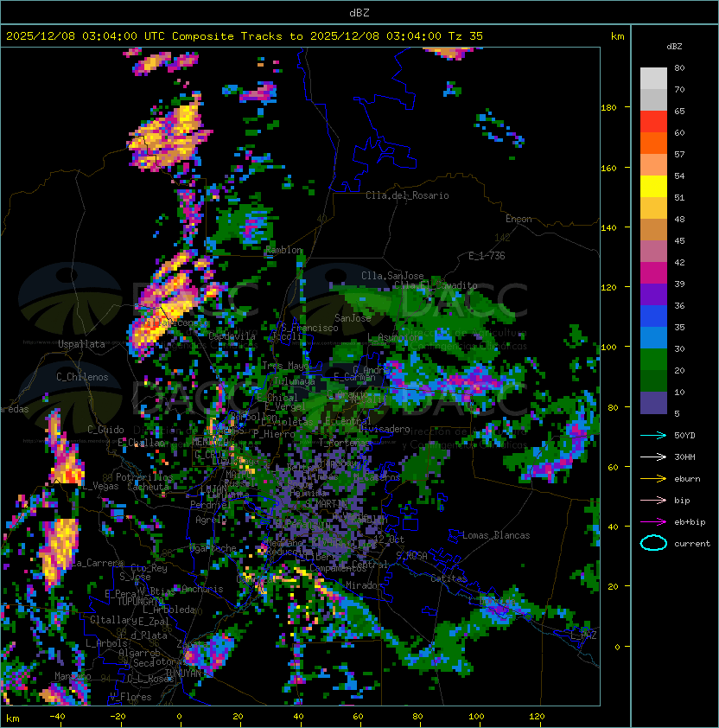Click the 'E_1-736' map label
719x728 pixels.
coord(487,256)
